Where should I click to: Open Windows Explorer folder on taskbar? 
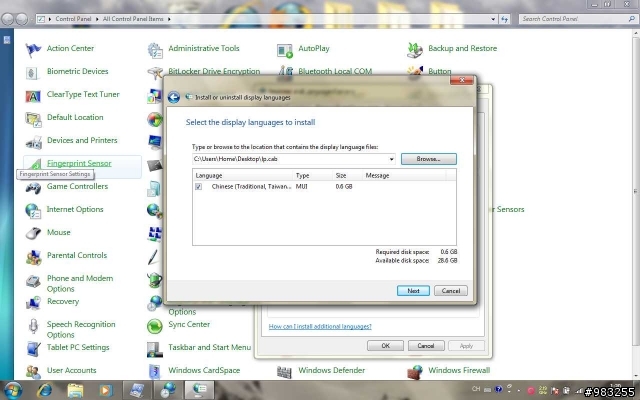(x=75, y=391)
